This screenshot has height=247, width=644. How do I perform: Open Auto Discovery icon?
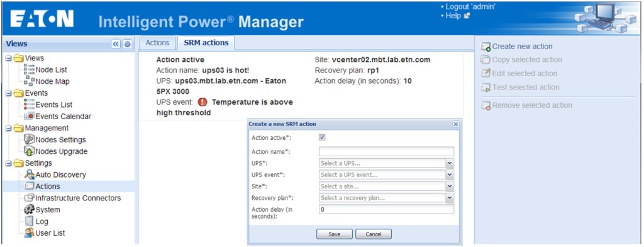pyautogui.click(x=30, y=175)
